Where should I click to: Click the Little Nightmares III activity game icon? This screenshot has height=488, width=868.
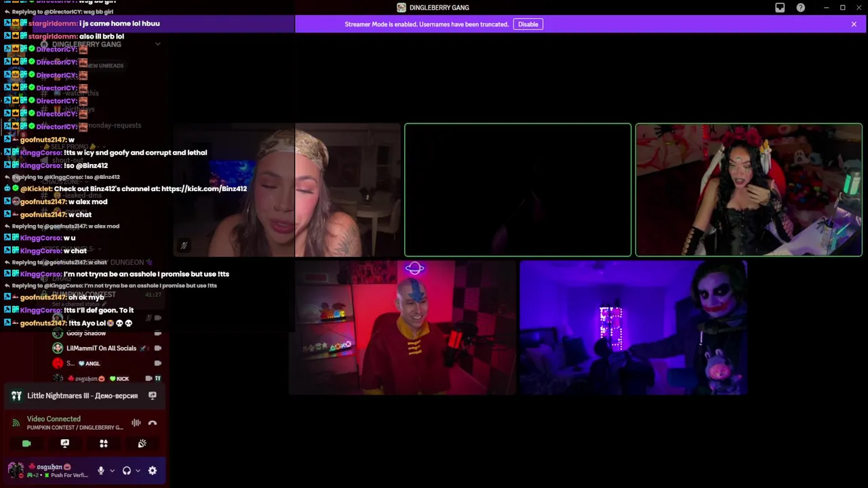click(x=16, y=396)
